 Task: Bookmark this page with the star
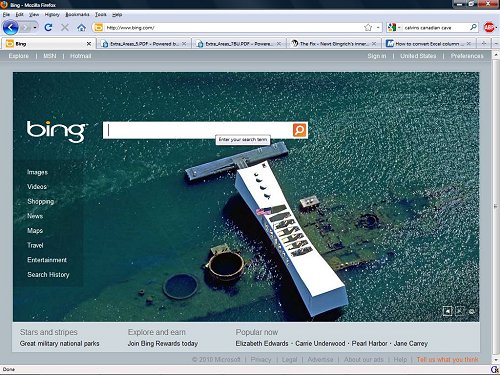click(x=368, y=27)
